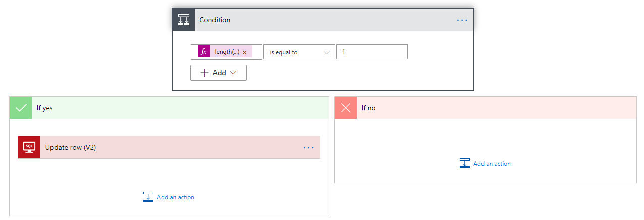644x220 pixels.
Task: Open the Update row (V2) ellipsis menu
Action: [x=309, y=147]
